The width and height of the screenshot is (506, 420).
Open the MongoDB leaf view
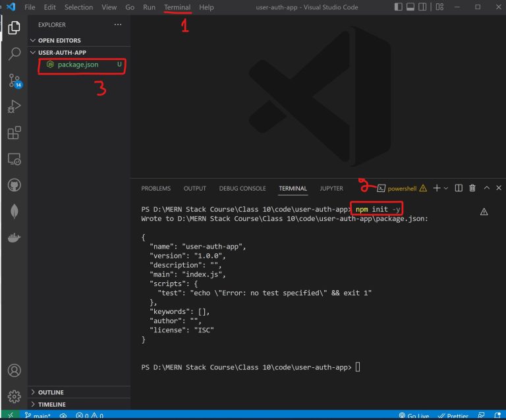point(14,212)
